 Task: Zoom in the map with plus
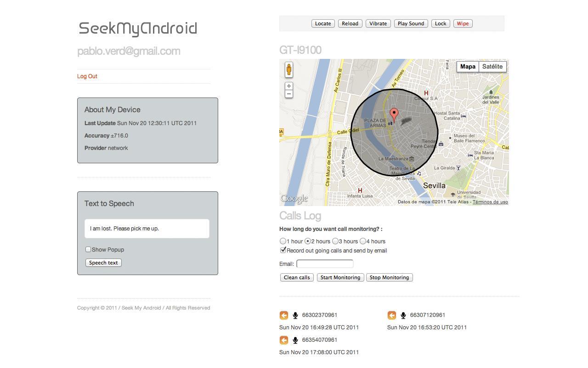[288, 86]
